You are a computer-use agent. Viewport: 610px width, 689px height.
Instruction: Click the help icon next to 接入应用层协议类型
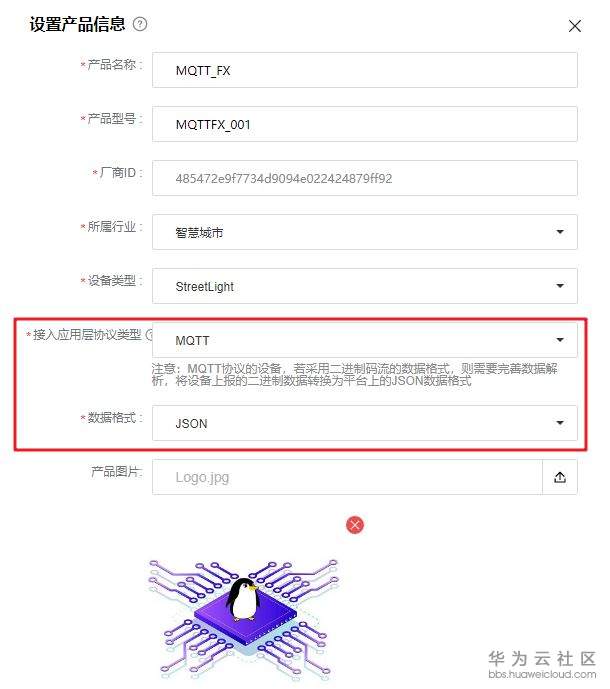click(149, 335)
